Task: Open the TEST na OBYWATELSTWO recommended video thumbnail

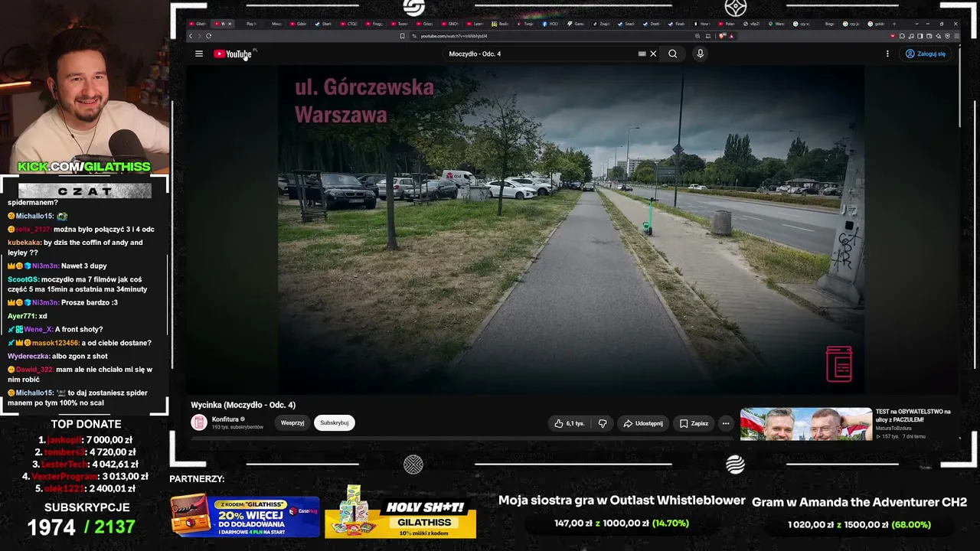Action: point(805,424)
